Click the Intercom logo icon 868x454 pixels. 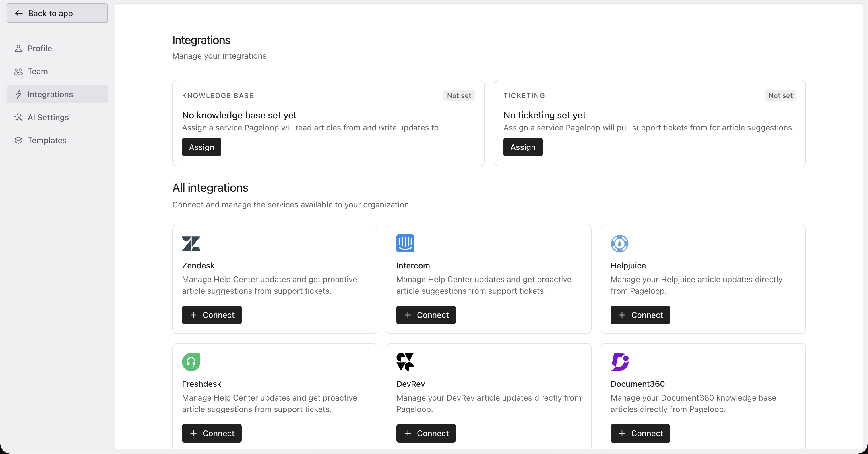pos(405,243)
